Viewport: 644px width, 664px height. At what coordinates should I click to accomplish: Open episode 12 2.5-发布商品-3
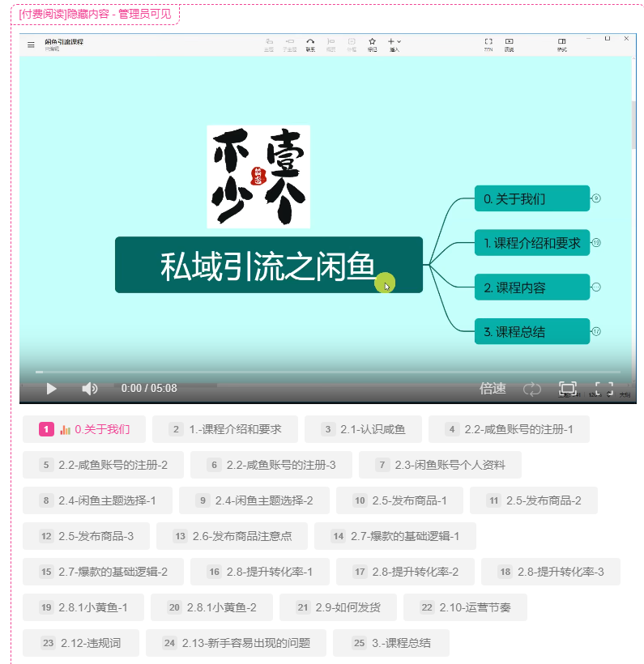coord(86,536)
